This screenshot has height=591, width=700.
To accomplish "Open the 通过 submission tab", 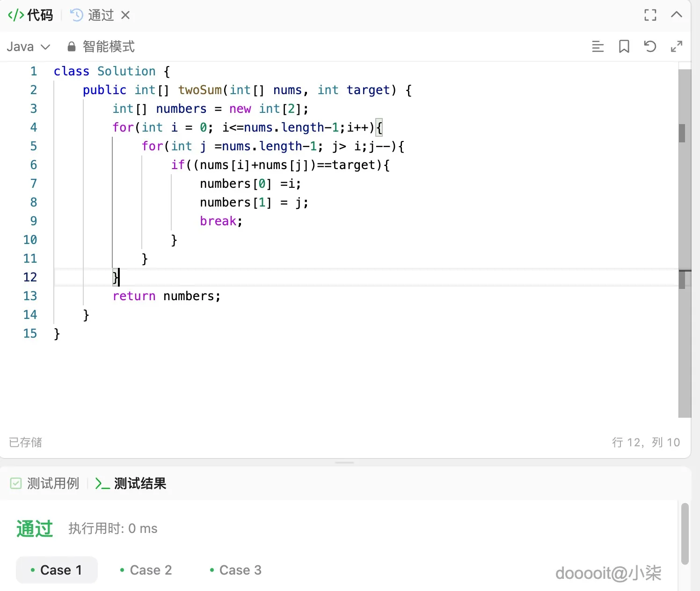I will [93, 15].
